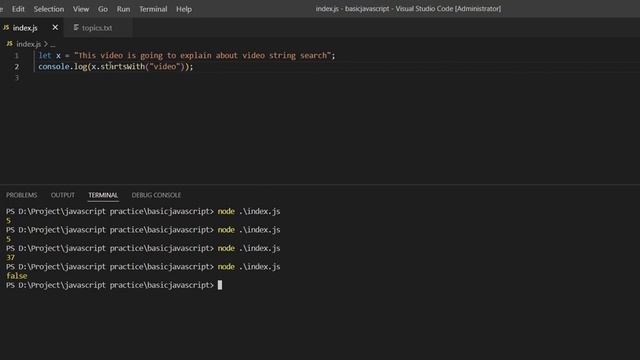Open the View menu
This screenshot has height=360, width=640.
[x=81, y=9]
